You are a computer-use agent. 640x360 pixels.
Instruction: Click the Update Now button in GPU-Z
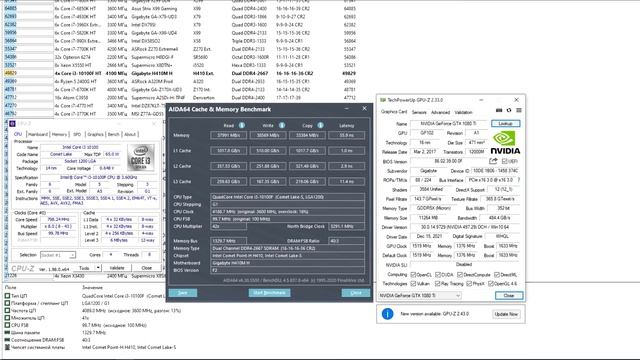(506, 314)
